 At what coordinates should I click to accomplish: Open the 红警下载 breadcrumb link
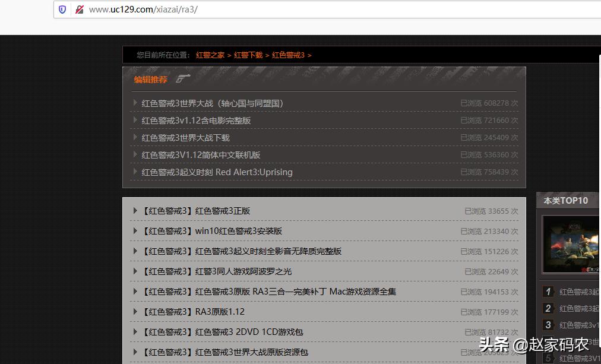(248, 55)
